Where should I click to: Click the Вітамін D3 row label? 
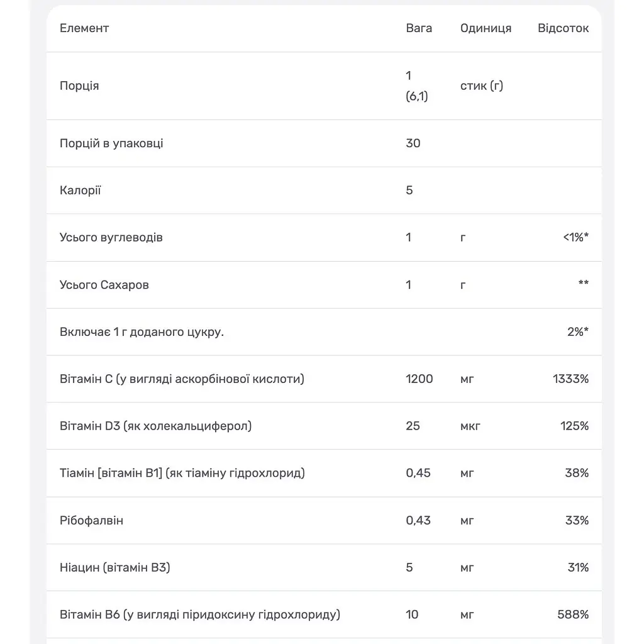(x=156, y=426)
